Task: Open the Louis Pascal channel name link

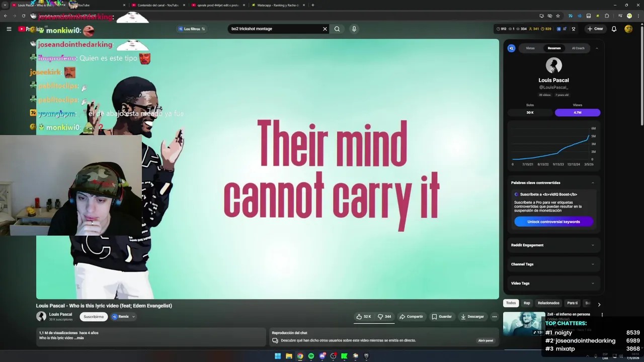Action: click(60, 314)
